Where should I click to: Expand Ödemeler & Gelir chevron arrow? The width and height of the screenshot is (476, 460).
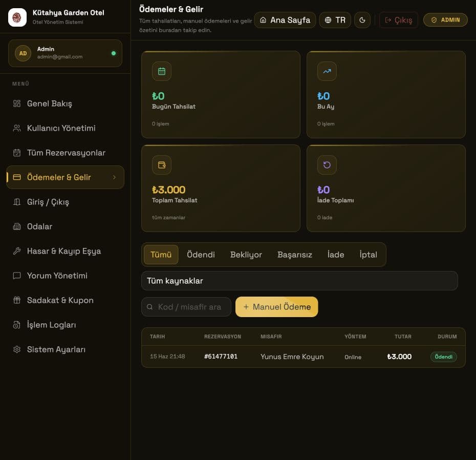tap(115, 177)
